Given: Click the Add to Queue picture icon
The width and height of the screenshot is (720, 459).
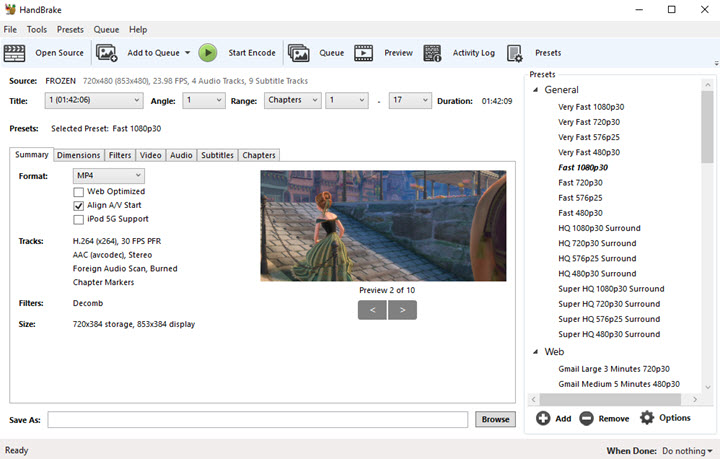Looking at the screenshot, I should point(107,53).
